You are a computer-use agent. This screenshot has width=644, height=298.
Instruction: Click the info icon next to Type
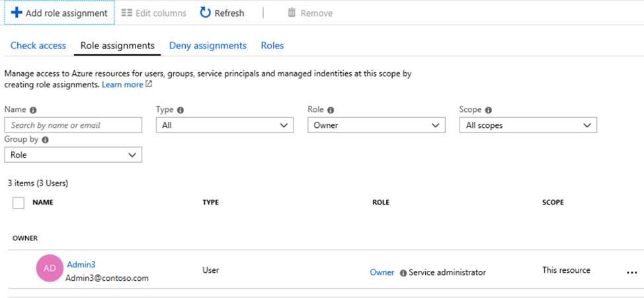pos(180,110)
